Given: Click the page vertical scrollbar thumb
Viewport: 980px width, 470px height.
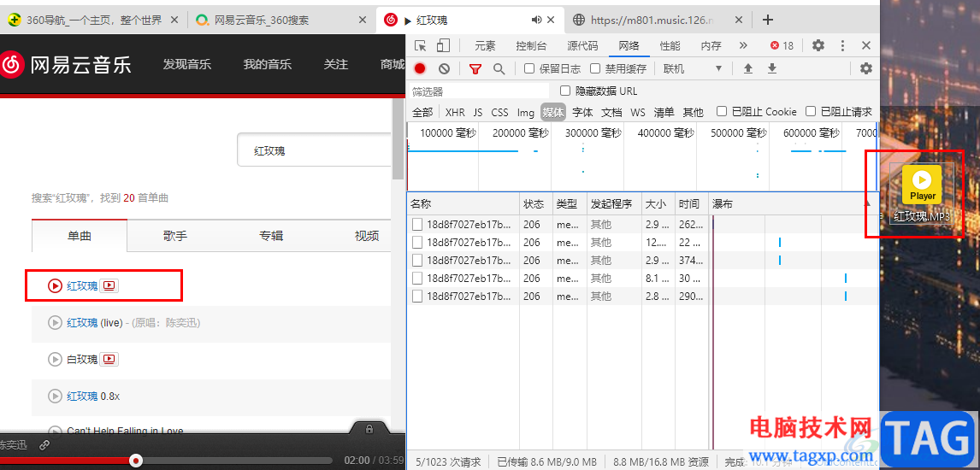Looking at the screenshot, I should 398,140.
